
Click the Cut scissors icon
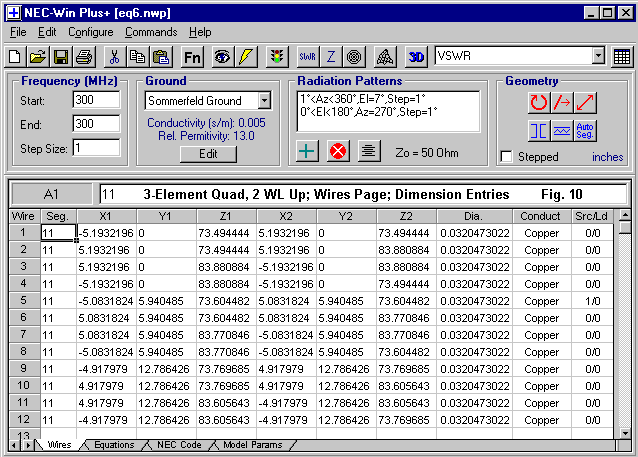(x=114, y=57)
